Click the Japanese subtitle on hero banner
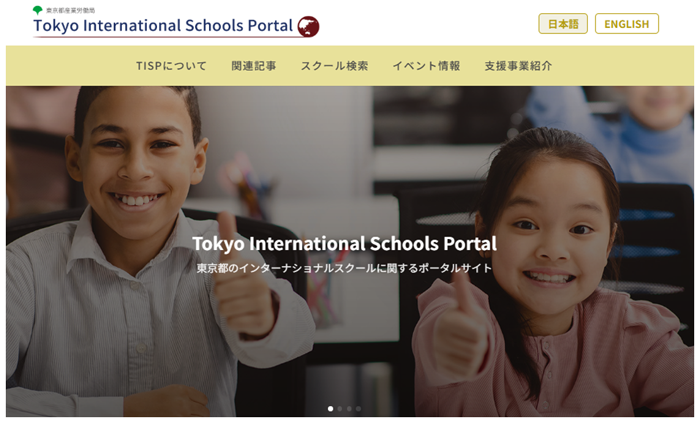 point(344,268)
